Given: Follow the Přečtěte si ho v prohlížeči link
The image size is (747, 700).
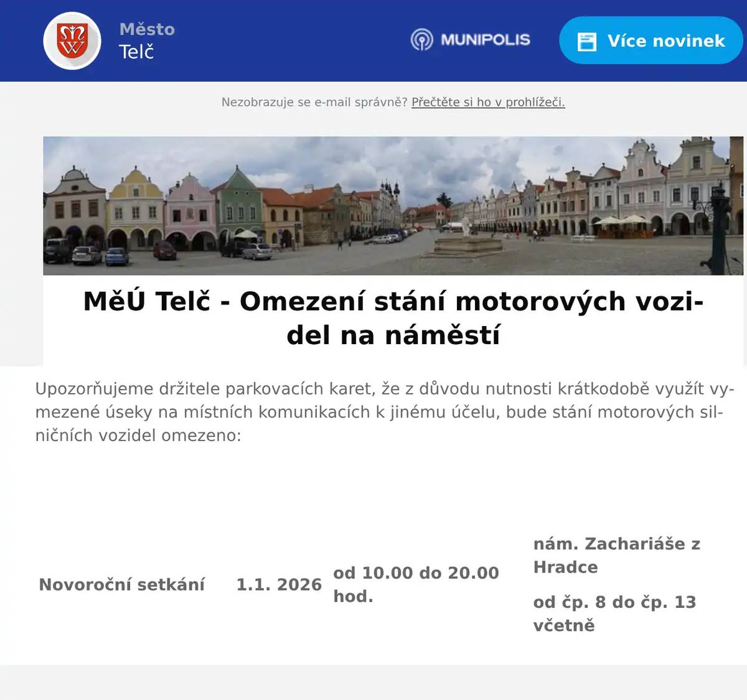Looking at the screenshot, I should tap(488, 103).
